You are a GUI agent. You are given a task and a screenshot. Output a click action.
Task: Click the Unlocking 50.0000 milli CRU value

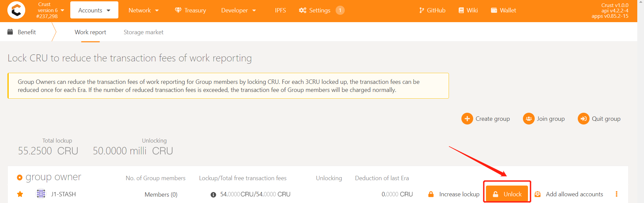(x=133, y=151)
